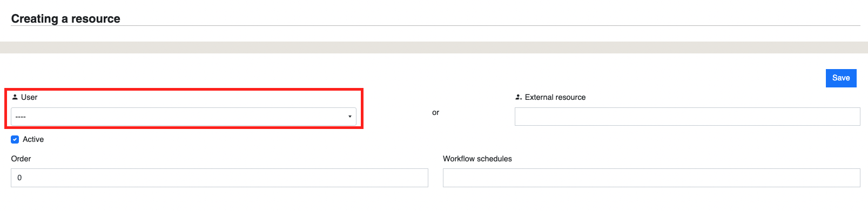This screenshot has width=868, height=211.
Task: Uncheck the Active checkbox
Action: coord(15,139)
